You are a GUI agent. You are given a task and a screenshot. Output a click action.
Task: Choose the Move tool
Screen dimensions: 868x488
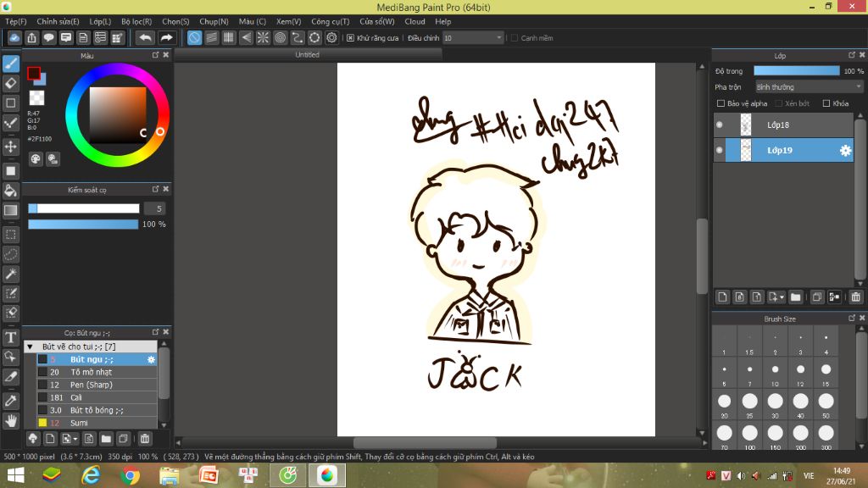coord(10,147)
